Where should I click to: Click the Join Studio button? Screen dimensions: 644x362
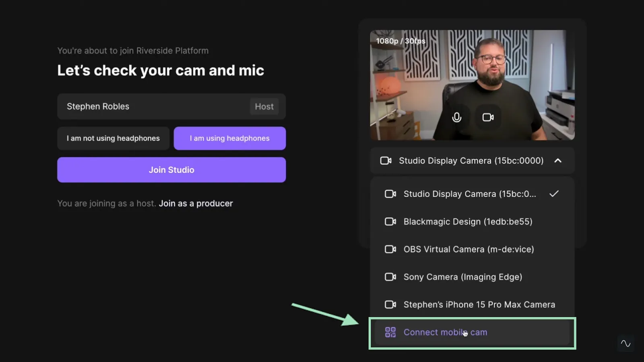click(x=171, y=170)
